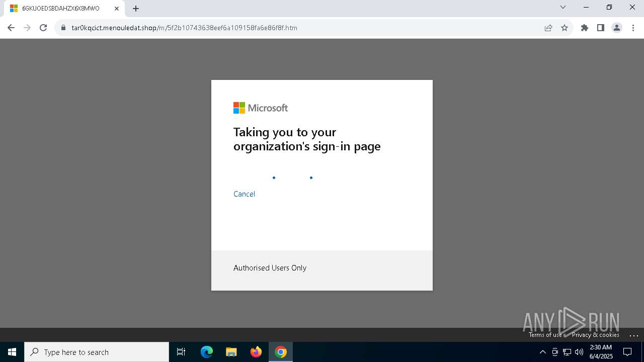Click the meet now tray icon
This screenshot has height=362, width=644.
555,352
